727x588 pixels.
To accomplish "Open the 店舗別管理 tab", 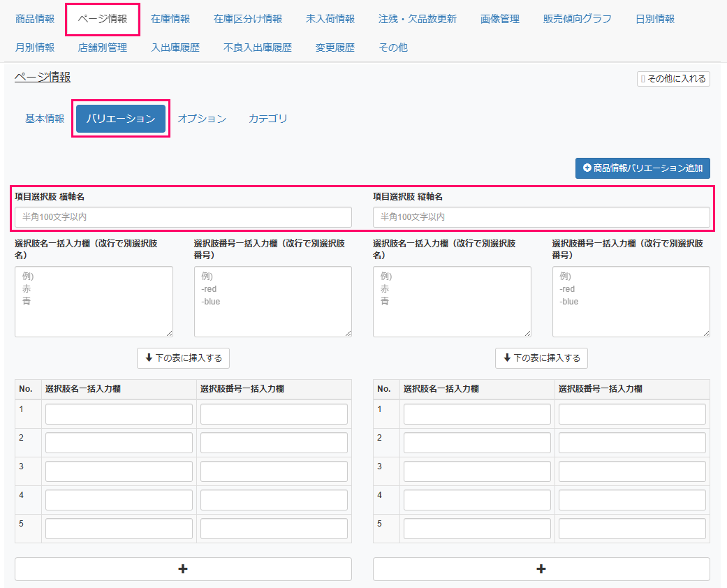I will click(103, 47).
